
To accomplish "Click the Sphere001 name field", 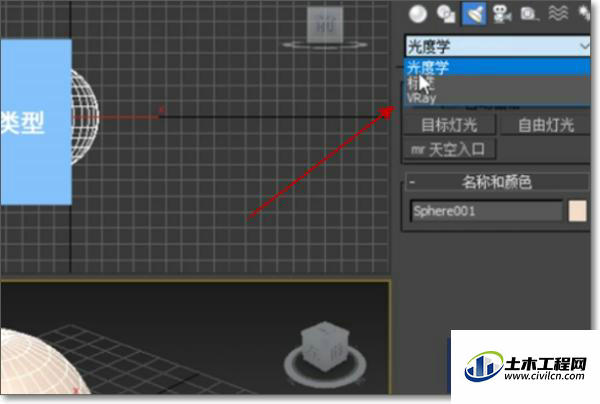I will (486, 211).
